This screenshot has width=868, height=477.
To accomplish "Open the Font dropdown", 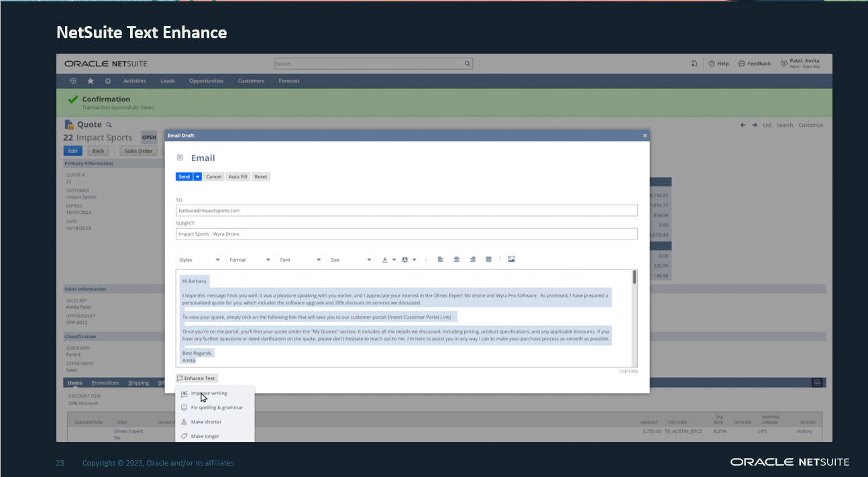I will point(300,260).
